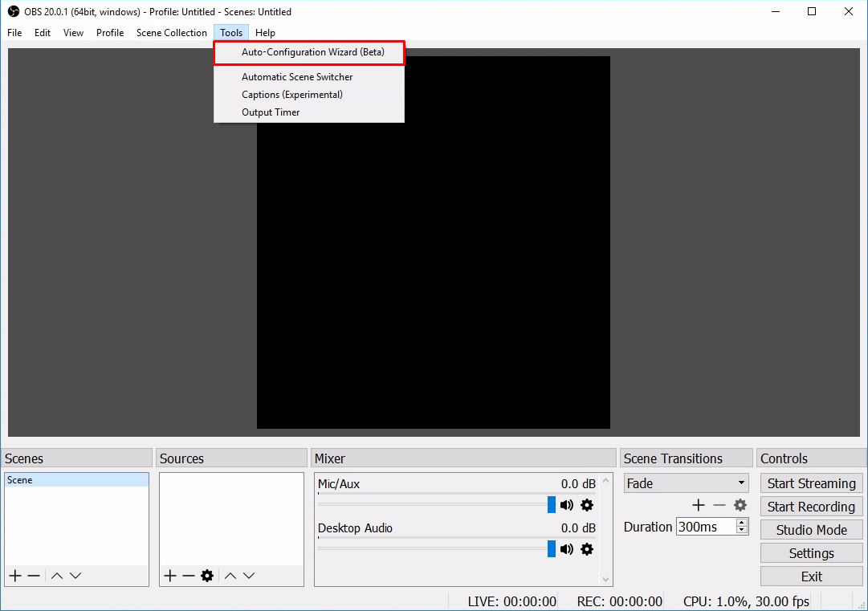Remove the source with the Sources minus icon
868x611 pixels.
pyautogui.click(x=188, y=576)
